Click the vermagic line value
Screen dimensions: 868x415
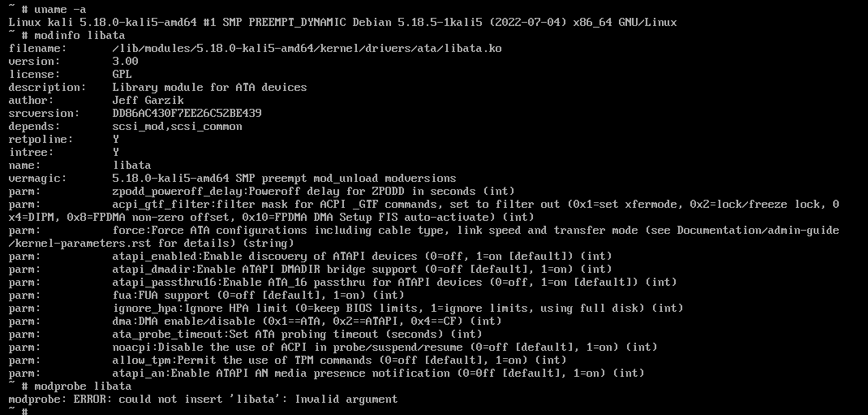tap(284, 178)
